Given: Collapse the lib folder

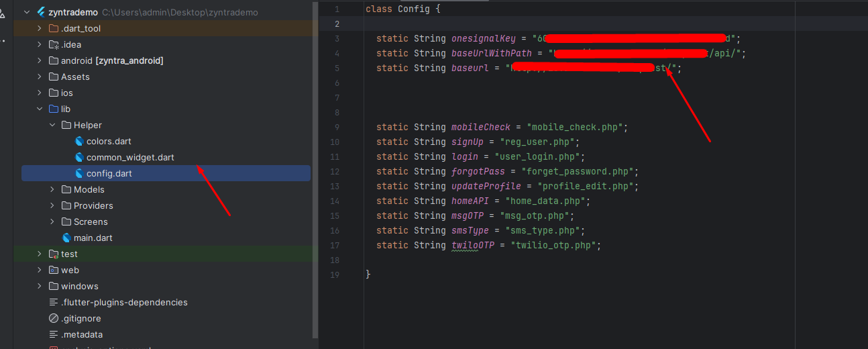Looking at the screenshot, I should pos(40,109).
